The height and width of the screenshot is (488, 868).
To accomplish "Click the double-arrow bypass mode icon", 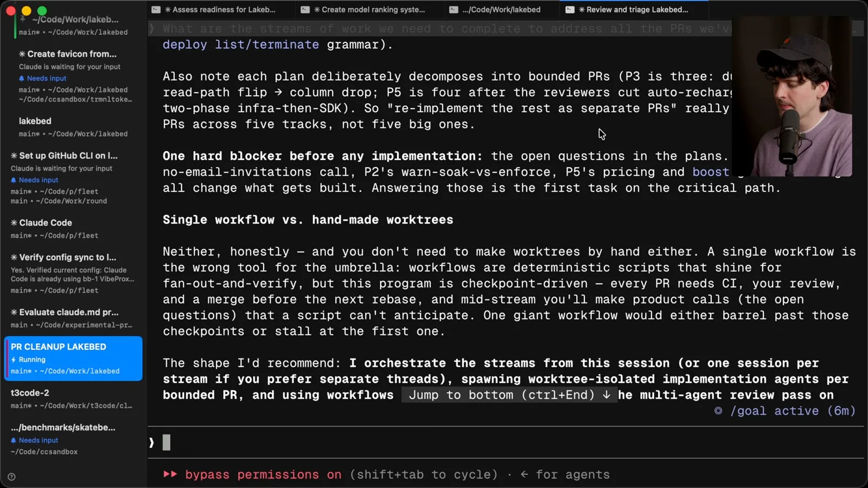I will pyautogui.click(x=170, y=474).
